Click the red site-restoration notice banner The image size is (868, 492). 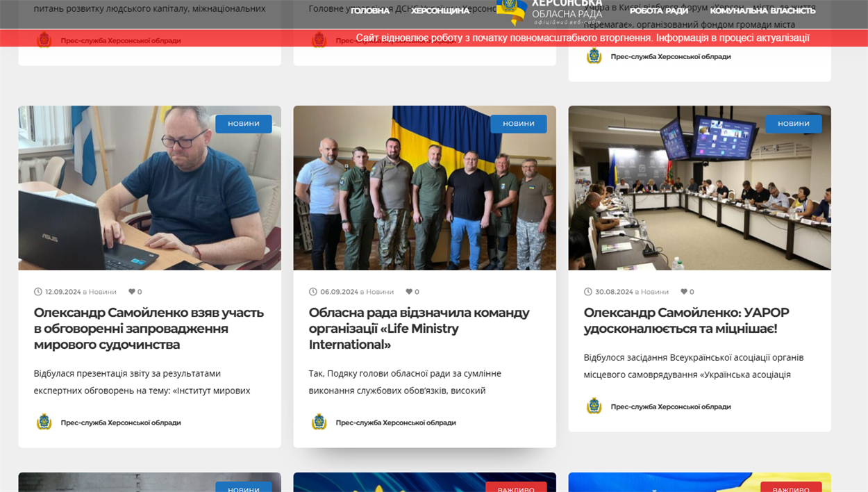[x=434, y=38]
